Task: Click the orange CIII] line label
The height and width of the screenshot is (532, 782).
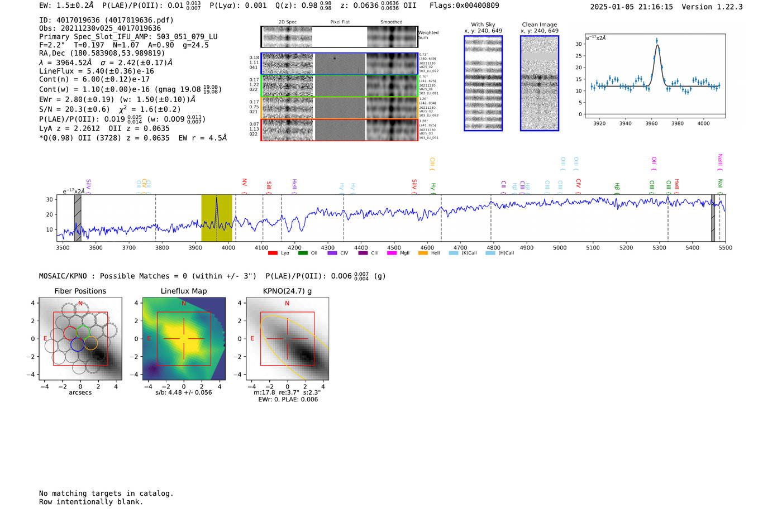Action: [432, 164]
